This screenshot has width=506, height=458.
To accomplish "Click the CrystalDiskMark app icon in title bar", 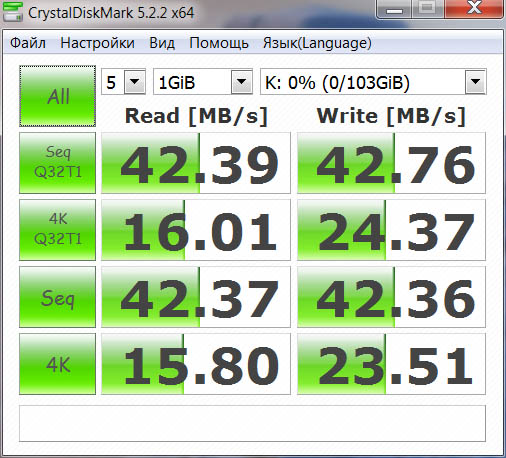I will (x=12, y=11).
